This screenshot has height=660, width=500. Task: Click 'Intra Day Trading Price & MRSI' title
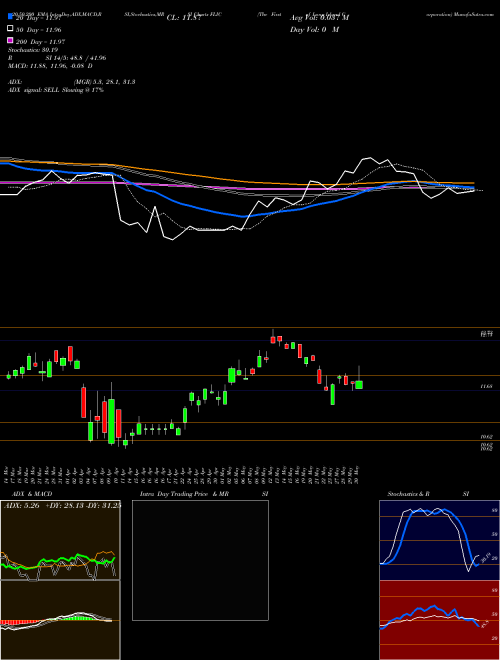point(204,494)
